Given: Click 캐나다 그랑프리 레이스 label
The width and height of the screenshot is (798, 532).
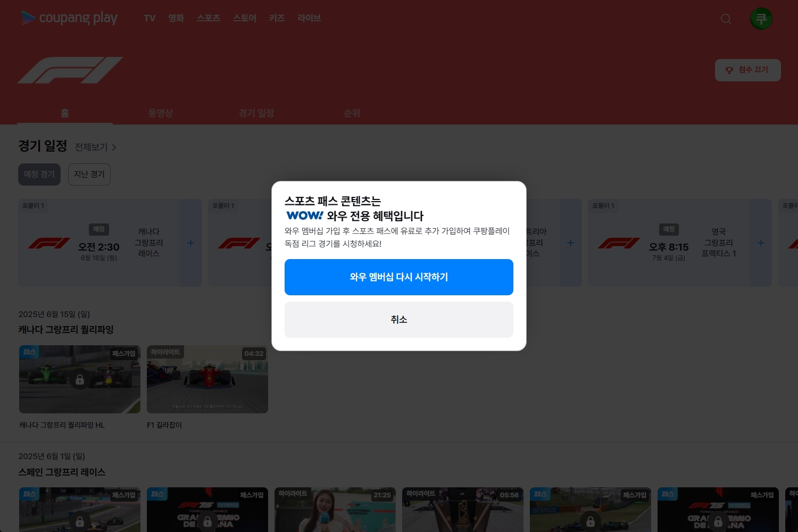Looking at the screenshot, I should pyautogui.click(x=149, y=243).
